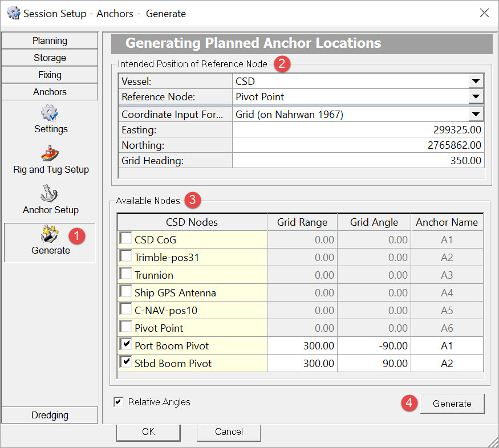Expand the Coordinate Input Format dropdown

point(476,115)
